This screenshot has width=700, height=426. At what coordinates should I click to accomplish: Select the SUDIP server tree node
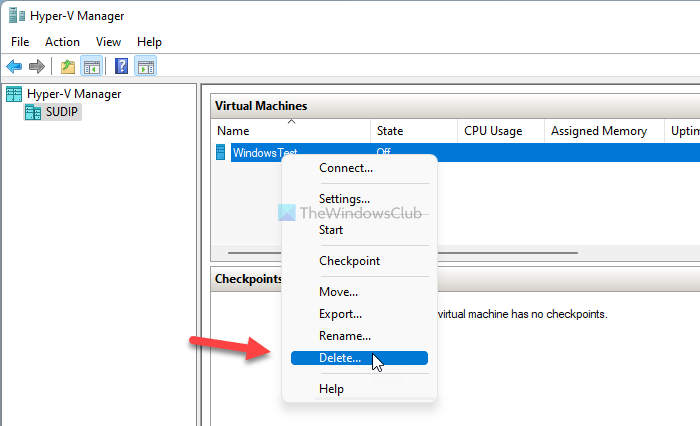[x=52, y=112]
